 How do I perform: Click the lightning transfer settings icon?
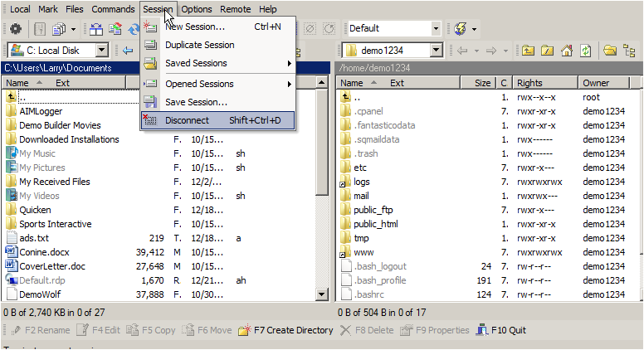pyautogui.click(x=460, y=29)
